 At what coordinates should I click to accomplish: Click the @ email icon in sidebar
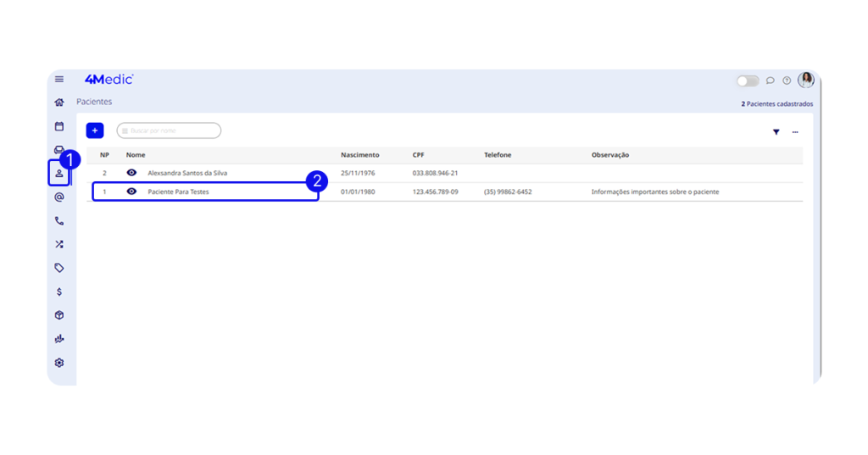(x=59, y=197)
